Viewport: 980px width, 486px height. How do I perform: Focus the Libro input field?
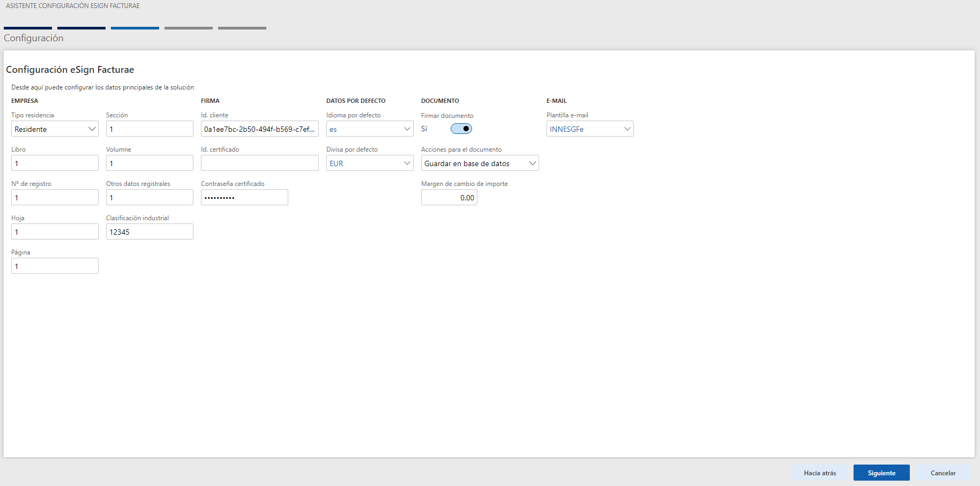pos(55,163)
